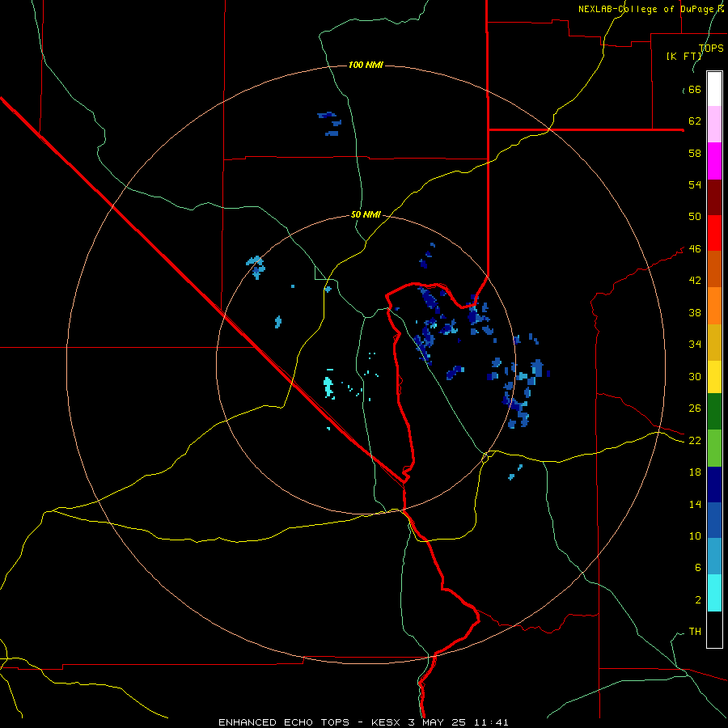The image size is (728, 728).
Task: Select the dark green legend swatch
Action: [x=714, y=412]
